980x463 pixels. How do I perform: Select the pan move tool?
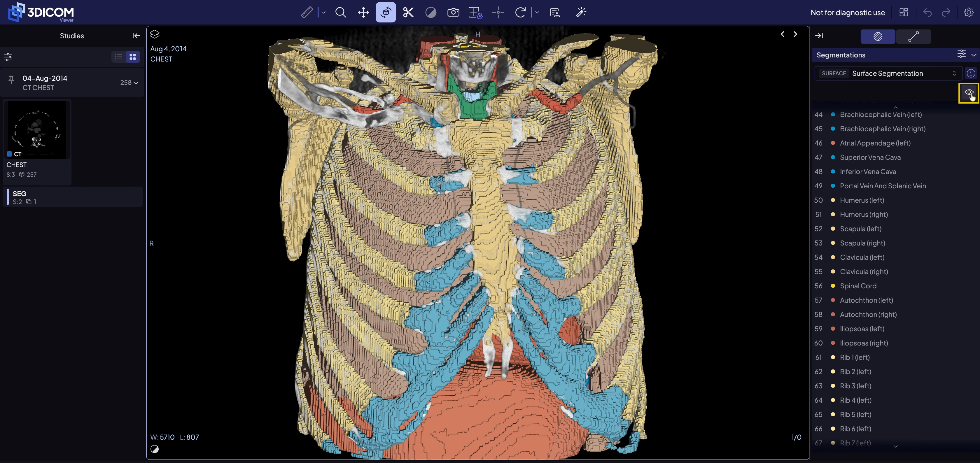click(x=363, y=13)
